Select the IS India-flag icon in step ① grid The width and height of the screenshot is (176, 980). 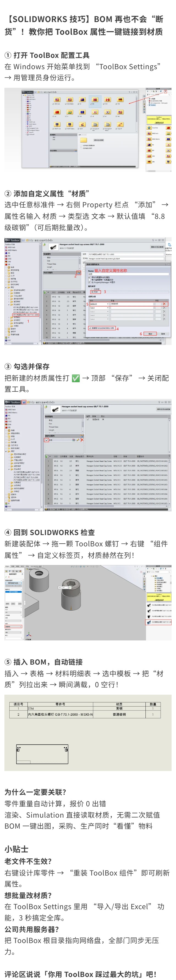click(70, 112)
